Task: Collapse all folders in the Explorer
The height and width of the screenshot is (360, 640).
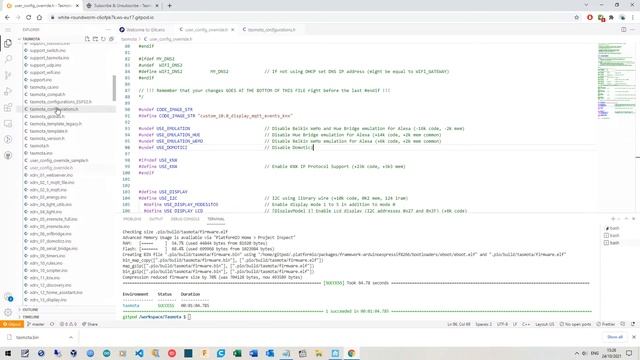Action: click(x=111, y=39)
